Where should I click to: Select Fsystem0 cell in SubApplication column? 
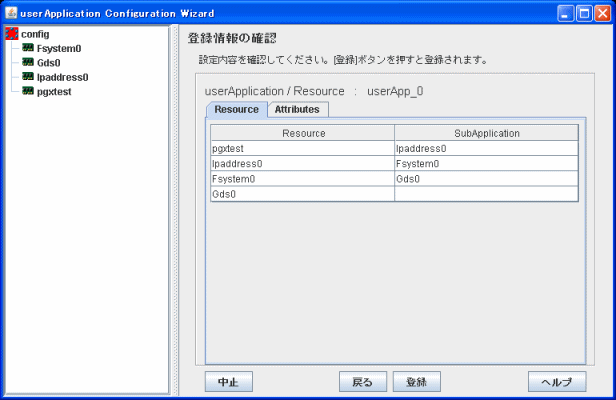[x=486, y=163]
